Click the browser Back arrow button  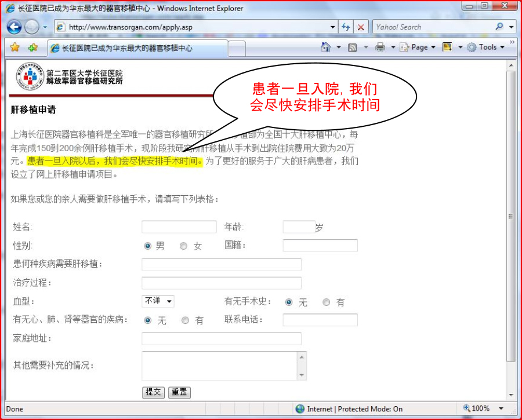tap(14, 27)
